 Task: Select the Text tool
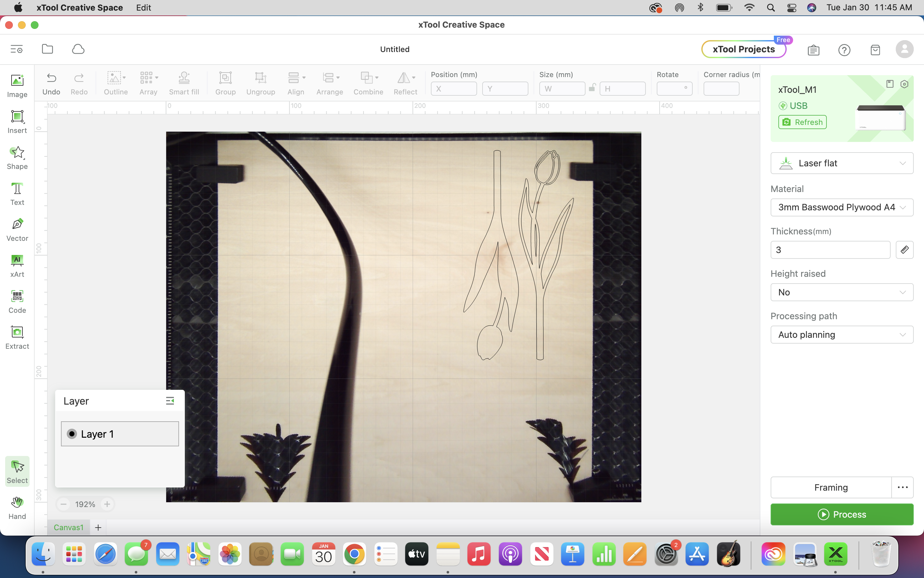tap(17, 194)
